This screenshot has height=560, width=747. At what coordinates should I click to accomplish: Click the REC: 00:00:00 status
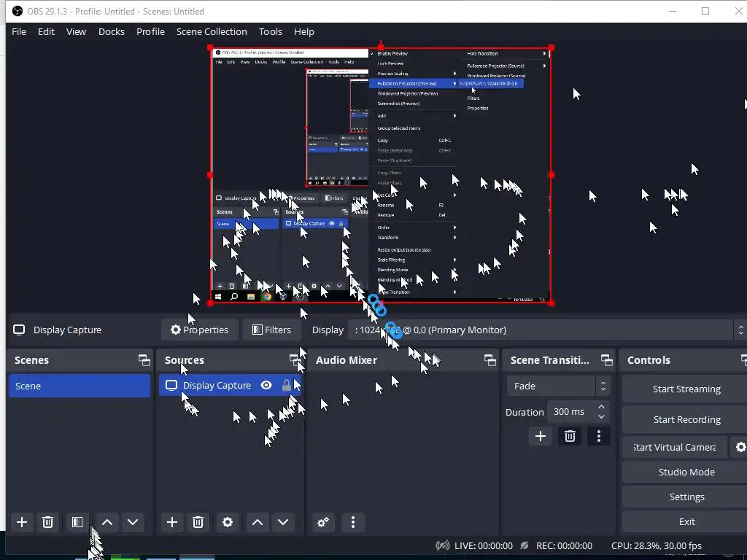point(556,545)
